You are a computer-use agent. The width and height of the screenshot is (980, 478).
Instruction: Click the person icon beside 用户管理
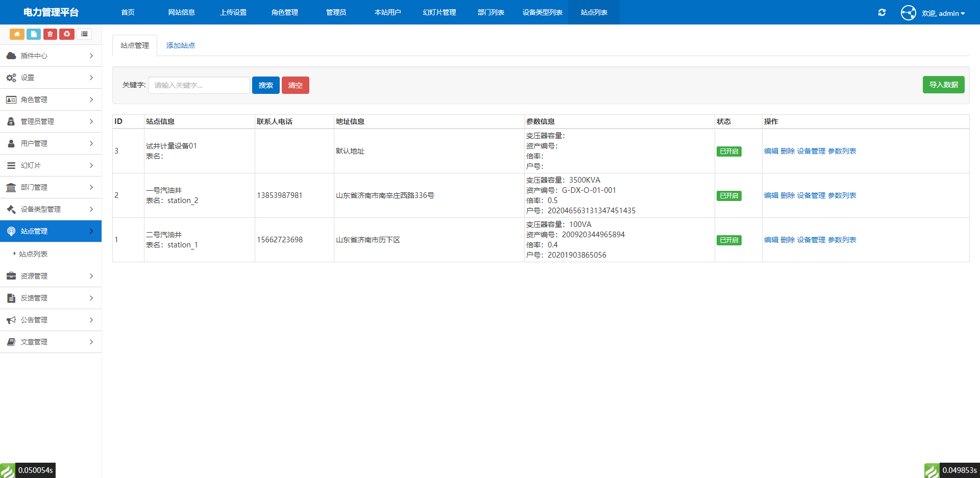coord(11,143)
